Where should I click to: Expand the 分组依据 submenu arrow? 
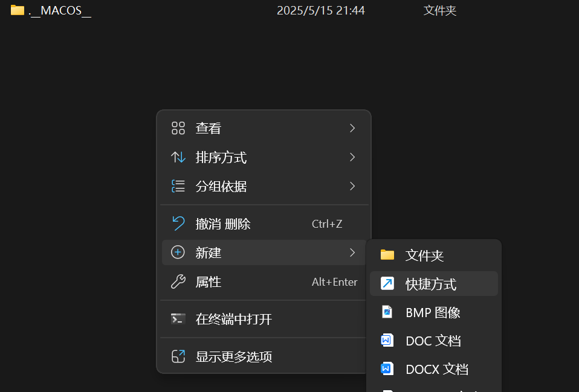352,187
